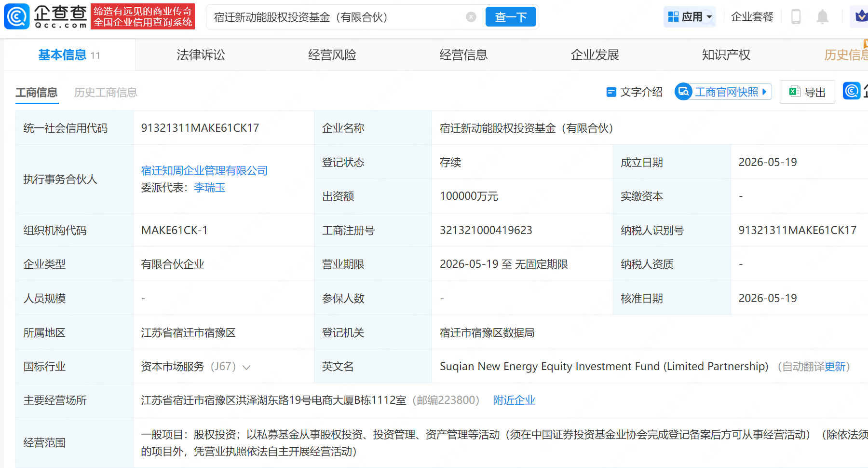Image resolution: width=868 pixels, height=468 pixels.
Task: Click the 参保人数 label cell
Action: [x=373, y=298]
